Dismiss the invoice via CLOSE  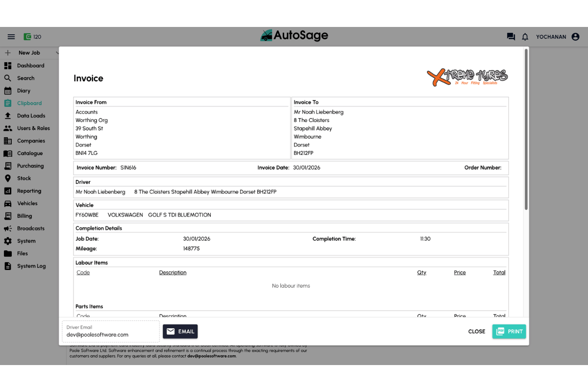click(x=476, y=331)
